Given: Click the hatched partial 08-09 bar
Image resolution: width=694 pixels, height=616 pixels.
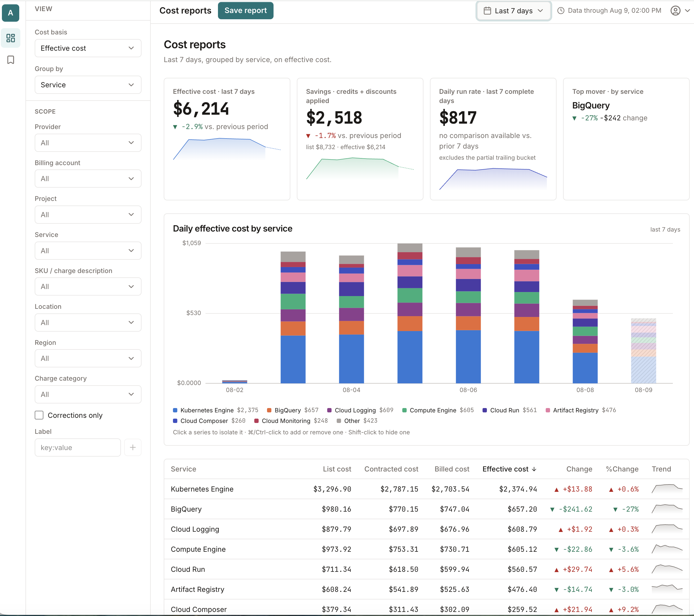Looking at the screenshot, I should coord(643,351).
